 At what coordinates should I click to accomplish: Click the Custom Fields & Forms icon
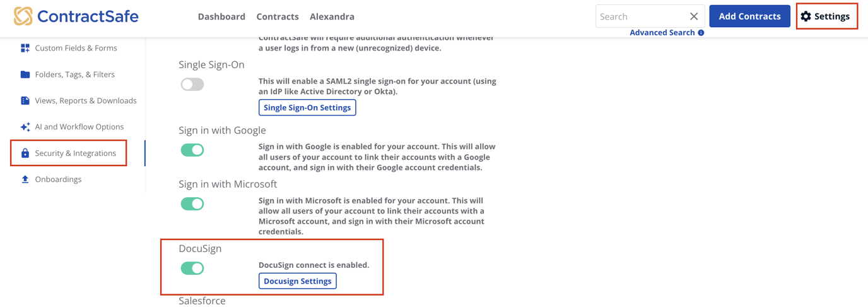coord(25,48)
